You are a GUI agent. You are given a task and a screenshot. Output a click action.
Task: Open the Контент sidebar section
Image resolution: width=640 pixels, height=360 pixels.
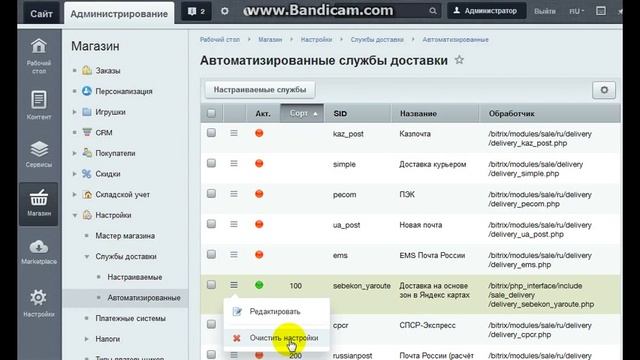pos(39,105)
